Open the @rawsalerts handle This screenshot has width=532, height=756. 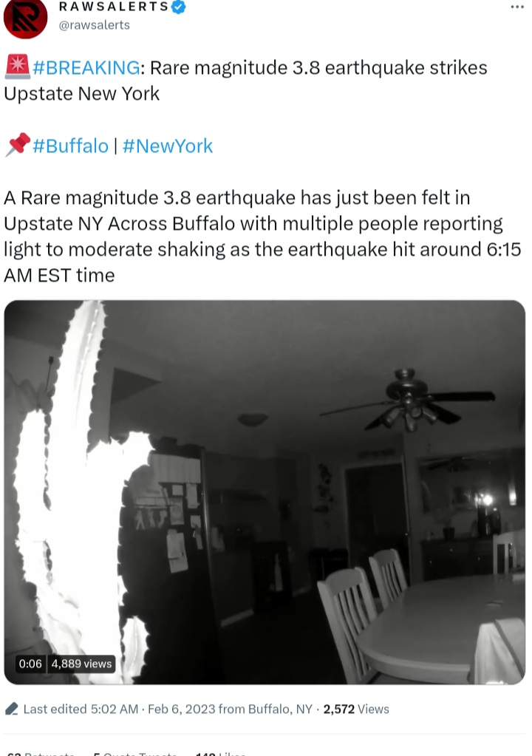[x=94, y=25]
